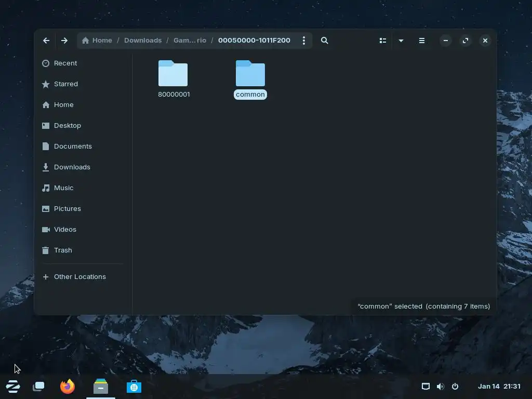Open Recent in the sidebar

click(83, 63)
